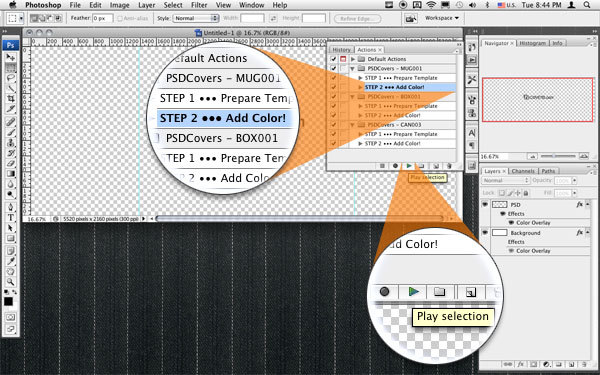Open the Style dropdown set to Normal
This screenshot has width=600, height=375.
196,18
